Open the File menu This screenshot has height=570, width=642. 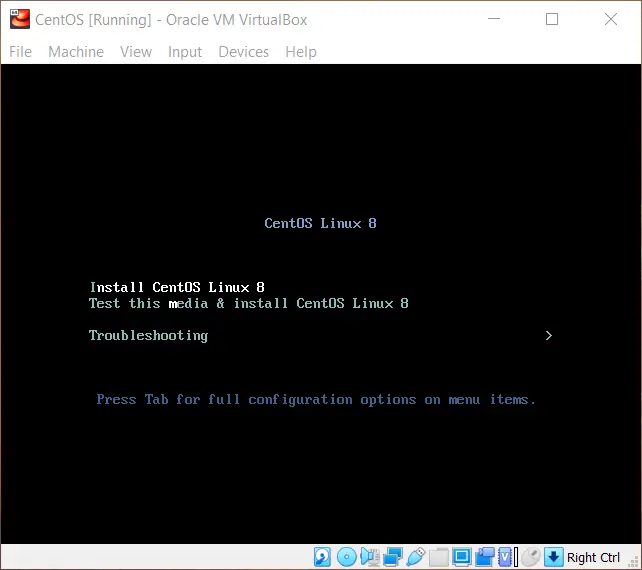click(x=20, y=52)
